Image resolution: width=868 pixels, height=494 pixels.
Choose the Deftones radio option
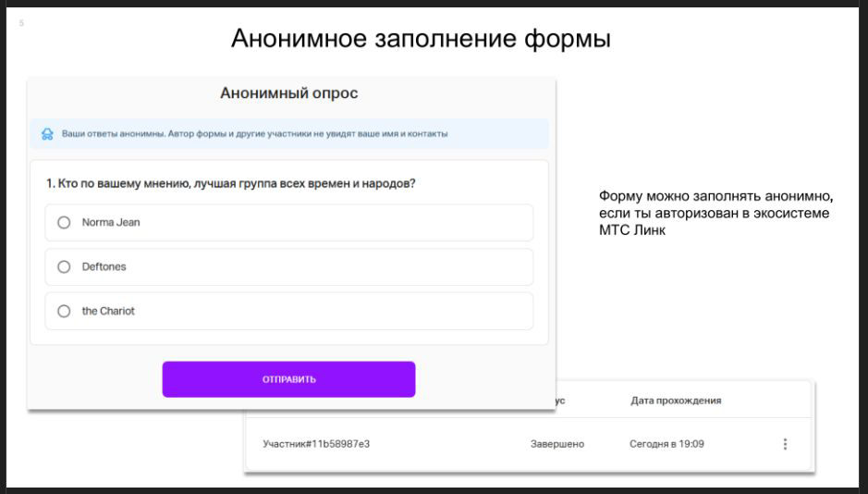pyautogui.click(x=64, y=267)
